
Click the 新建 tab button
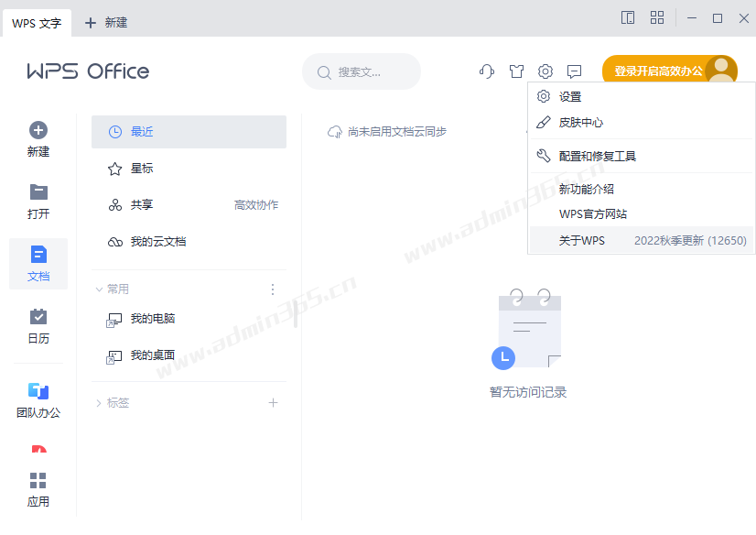pos(106,23)
